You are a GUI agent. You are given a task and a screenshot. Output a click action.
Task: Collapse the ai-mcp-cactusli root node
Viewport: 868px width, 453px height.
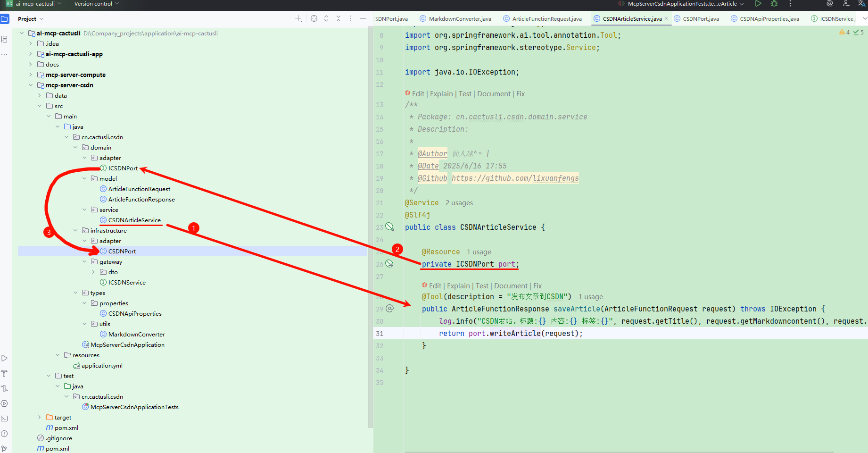coord(22,33)
